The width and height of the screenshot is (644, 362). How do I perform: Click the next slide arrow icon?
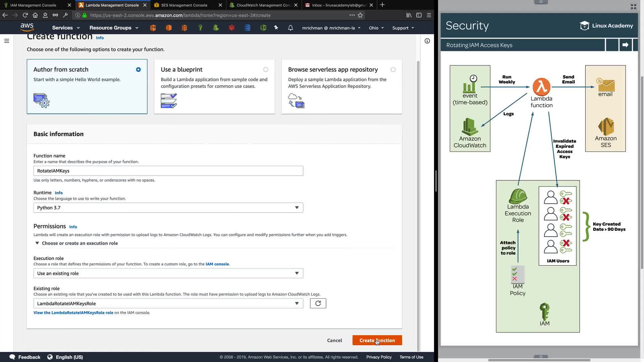[x=625, y=45]
